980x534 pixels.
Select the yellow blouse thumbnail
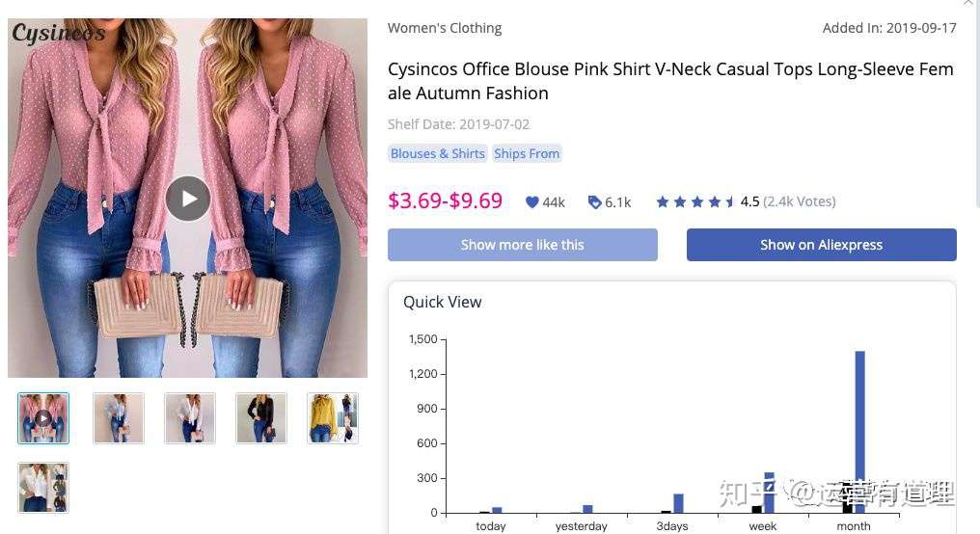(333, 418)
